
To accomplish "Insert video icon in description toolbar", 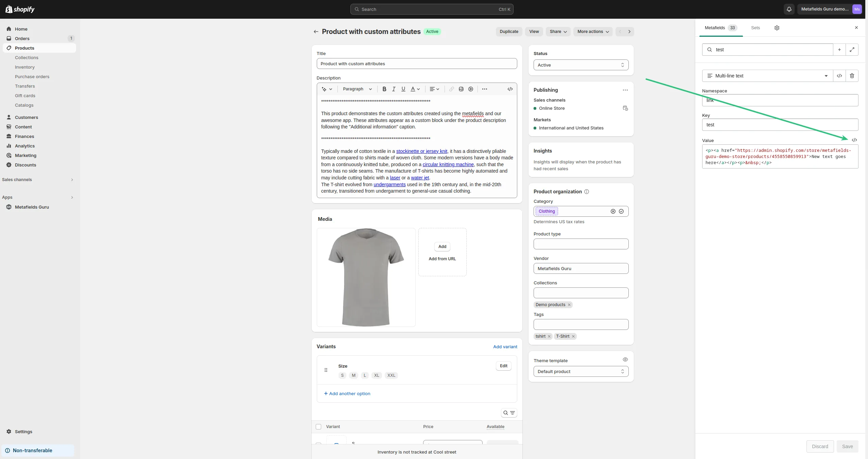I will (470, 89).
